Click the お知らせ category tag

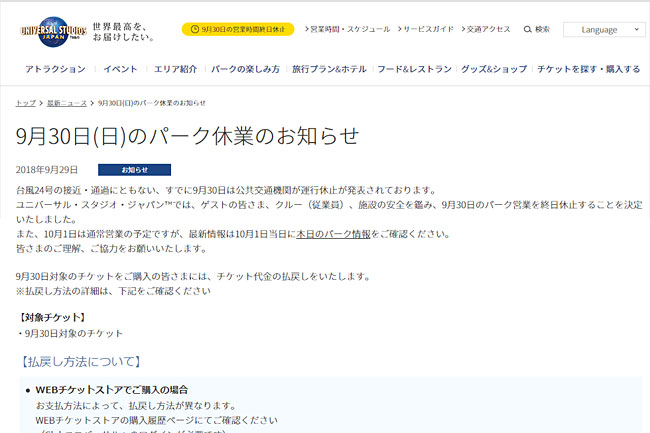point(134,170)
